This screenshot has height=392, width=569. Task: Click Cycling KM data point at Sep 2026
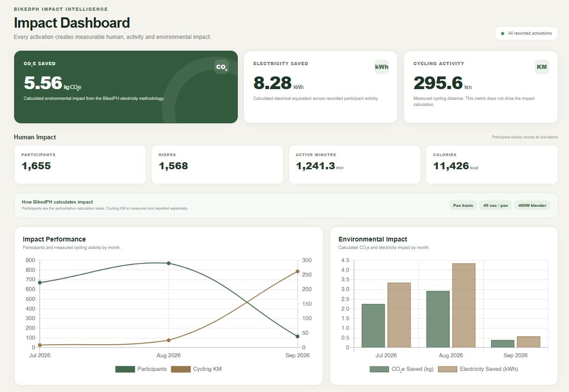pos(297,271)
